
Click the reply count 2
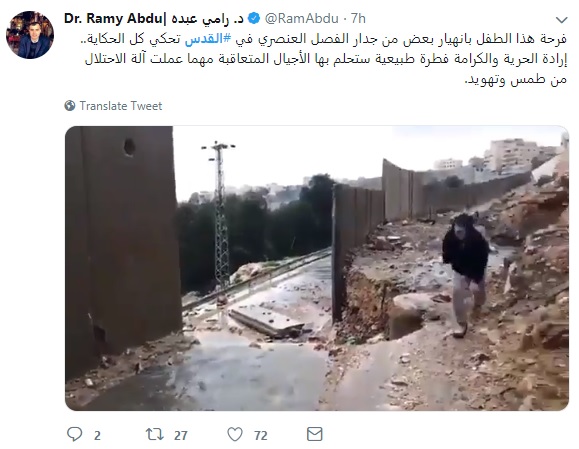click(97, 435)
